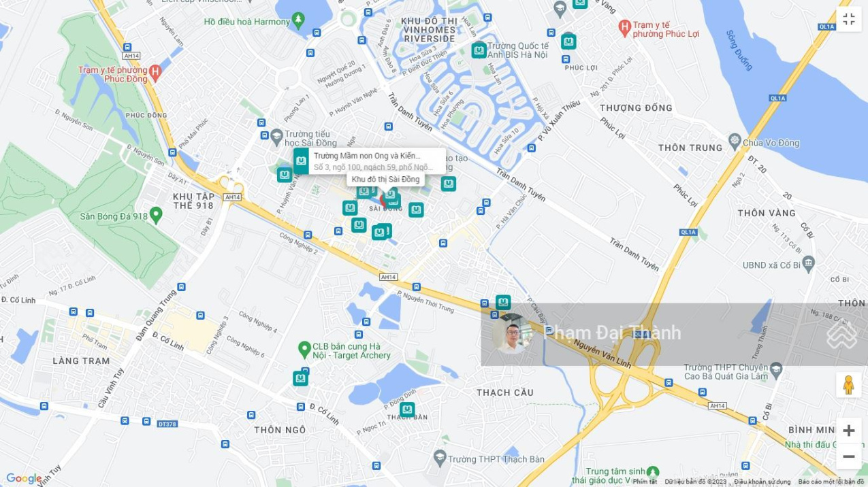This screenshot has width=868, height=487.
Task: Open the Trường Quốc tế Anh BIS marker
Action: pos(479,50)
